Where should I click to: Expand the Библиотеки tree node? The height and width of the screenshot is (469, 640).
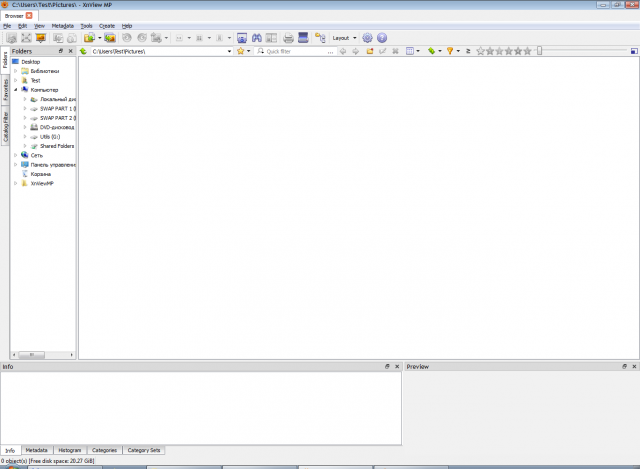pyautogui.click(x=16, y=71)
